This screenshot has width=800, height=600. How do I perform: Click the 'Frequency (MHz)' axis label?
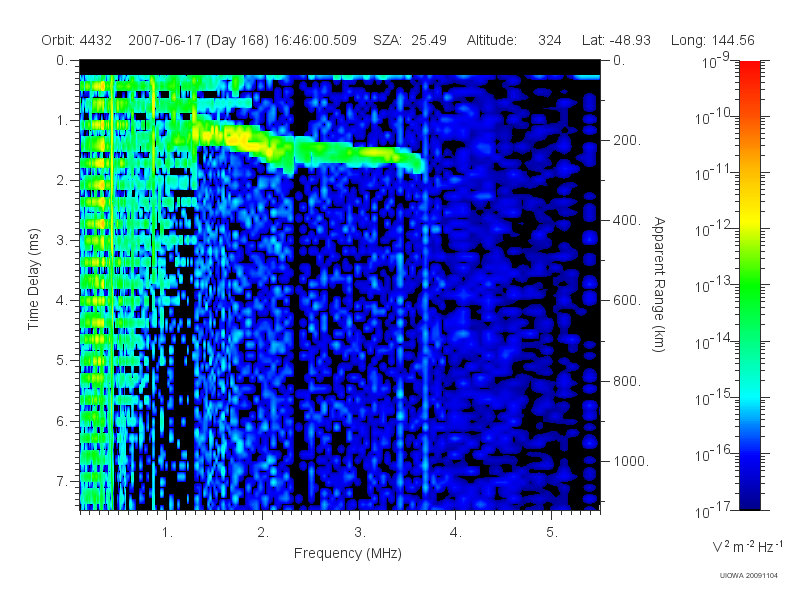[x=347, y=553]
